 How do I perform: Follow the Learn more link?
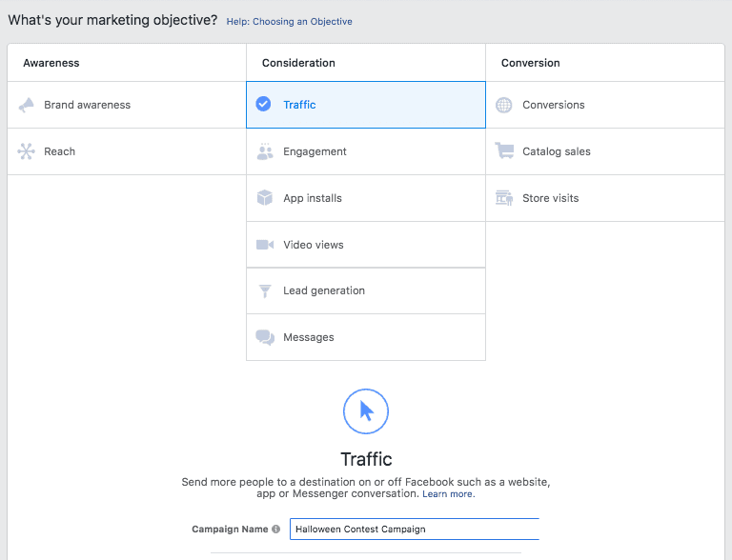[448, 494]
